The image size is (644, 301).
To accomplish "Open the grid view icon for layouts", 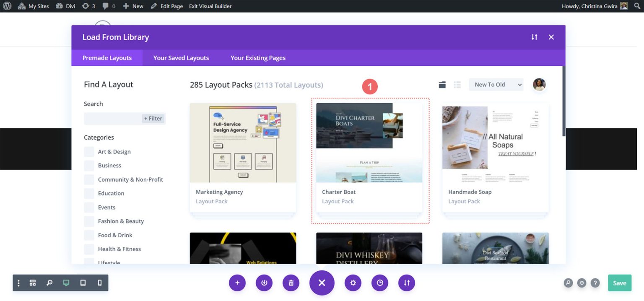I will 442,84.
